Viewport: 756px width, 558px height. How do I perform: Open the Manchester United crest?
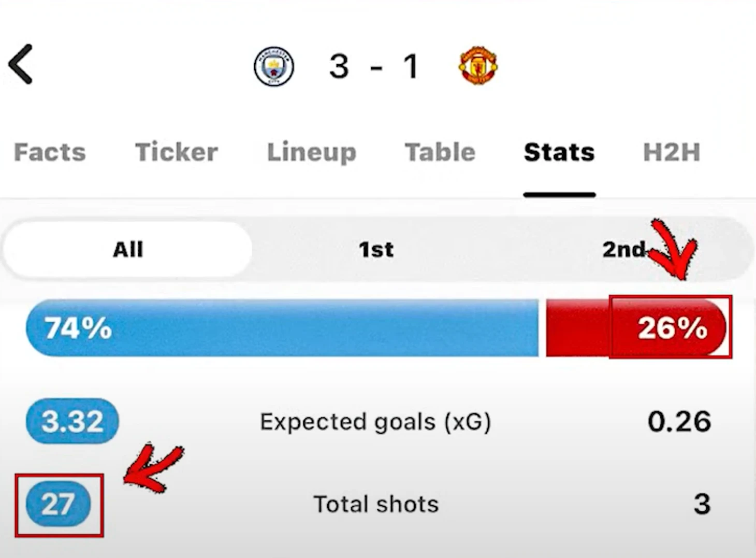point(478,66)
